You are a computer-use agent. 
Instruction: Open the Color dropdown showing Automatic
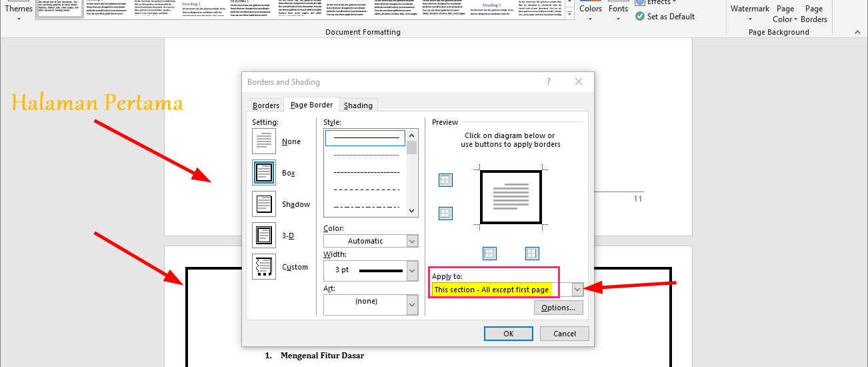click(x=412, y=241)
